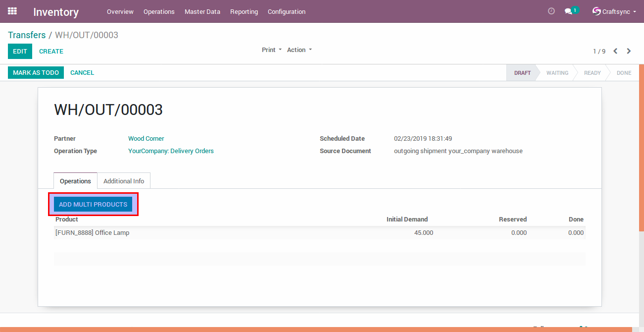Open the chat conversations icon
This screenshot has width=644, height=332.
tap(568, 11)
